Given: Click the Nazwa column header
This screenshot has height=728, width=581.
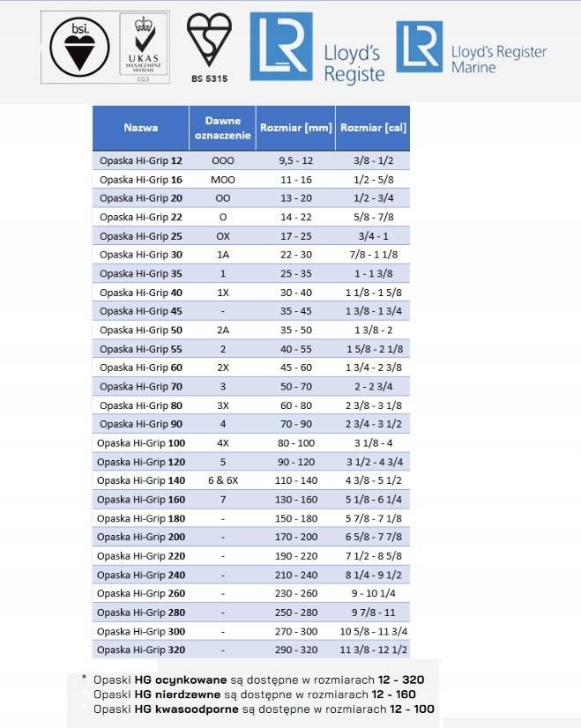Looking at the screenshot, I should pyautogui.click(x=141, y=127).
